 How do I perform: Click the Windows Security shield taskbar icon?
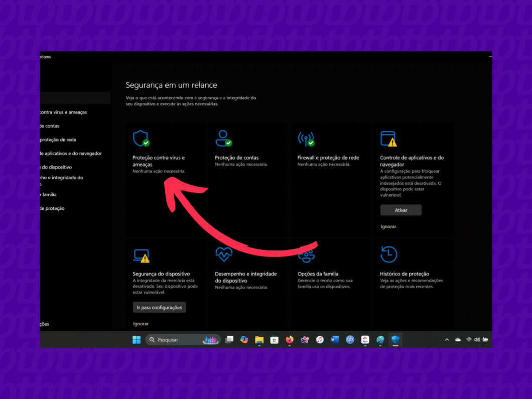(395, 340)
